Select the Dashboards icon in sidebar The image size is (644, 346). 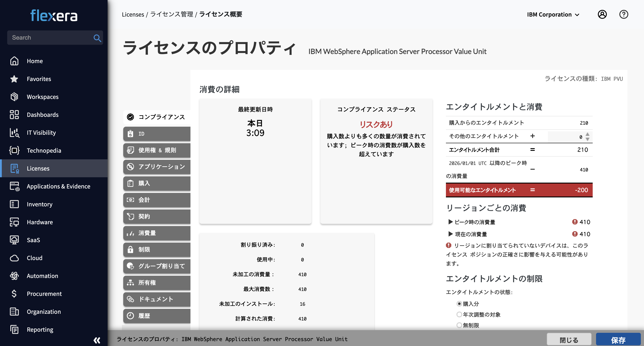point(14,115)
